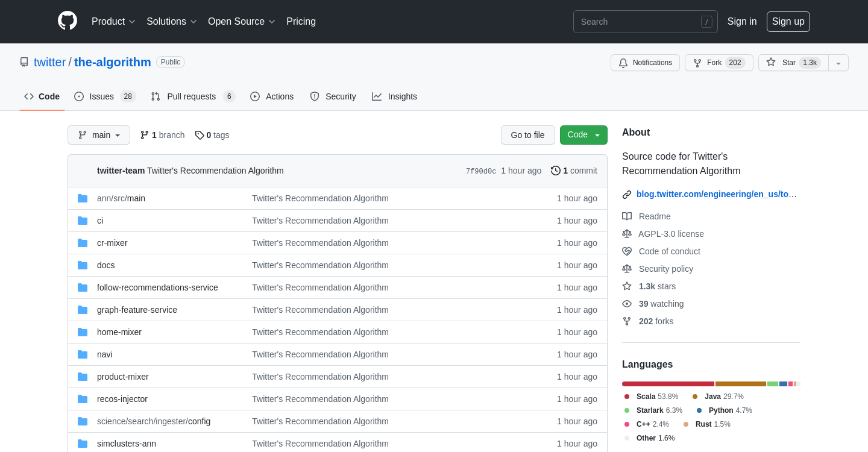This screenshot has height=452, width=868.
Task: Click the folder icon for simclusters-ann
Action: [x=83, y=444]
